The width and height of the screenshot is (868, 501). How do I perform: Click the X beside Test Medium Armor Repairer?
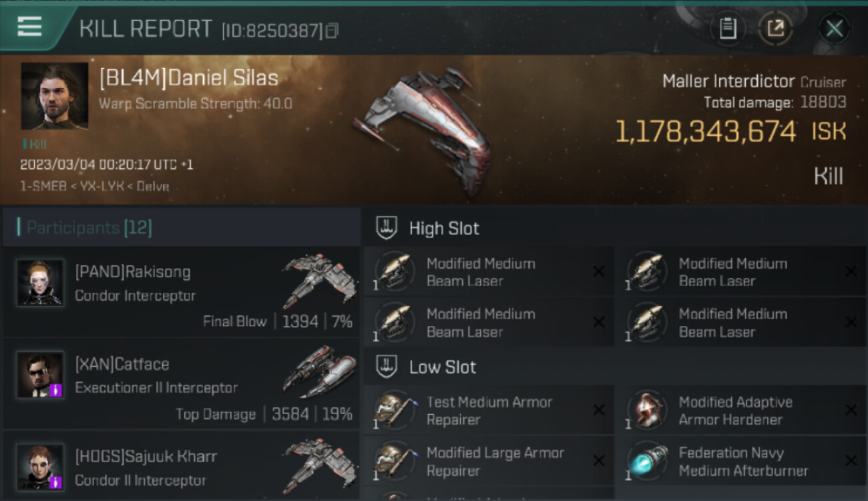(x=598, y=410)
